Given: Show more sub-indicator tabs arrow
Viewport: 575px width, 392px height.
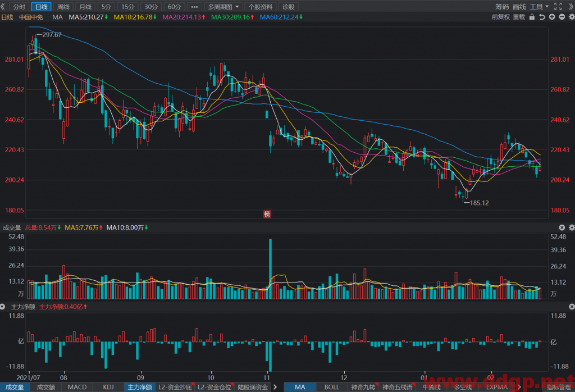Looking at the screenshot, I should (x=275, y=387).
